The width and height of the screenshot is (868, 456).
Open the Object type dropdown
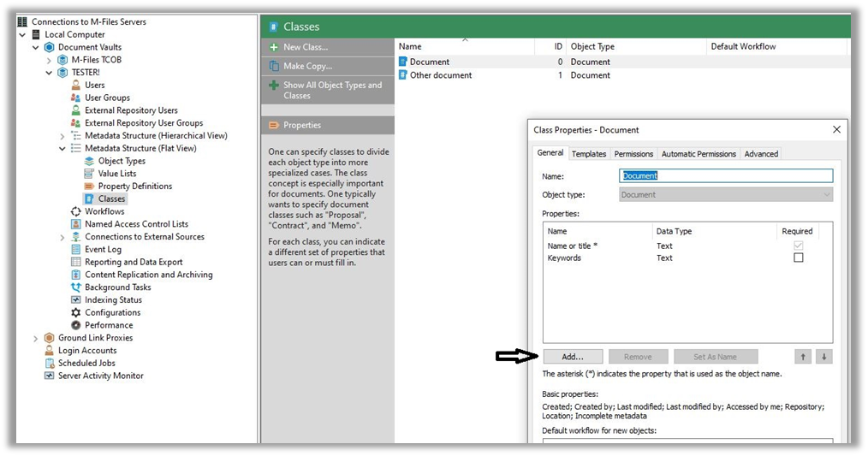pyautogui.click(x=726, y=195)
